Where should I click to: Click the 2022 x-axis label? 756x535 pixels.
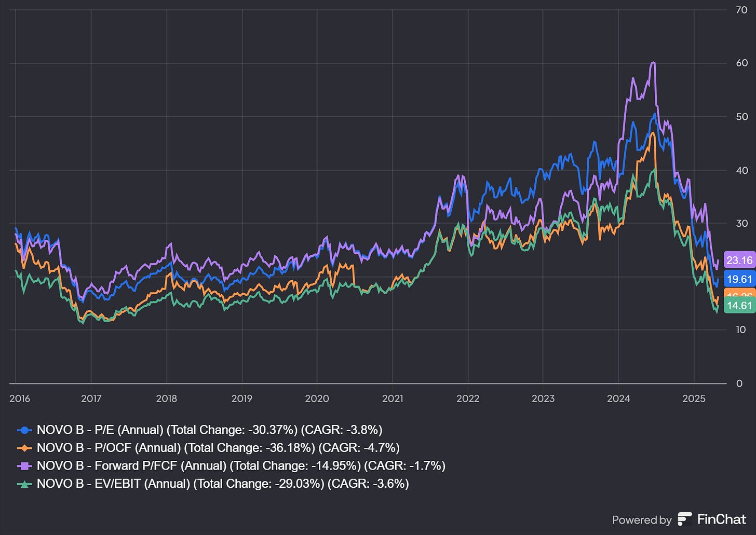[468, 399]
